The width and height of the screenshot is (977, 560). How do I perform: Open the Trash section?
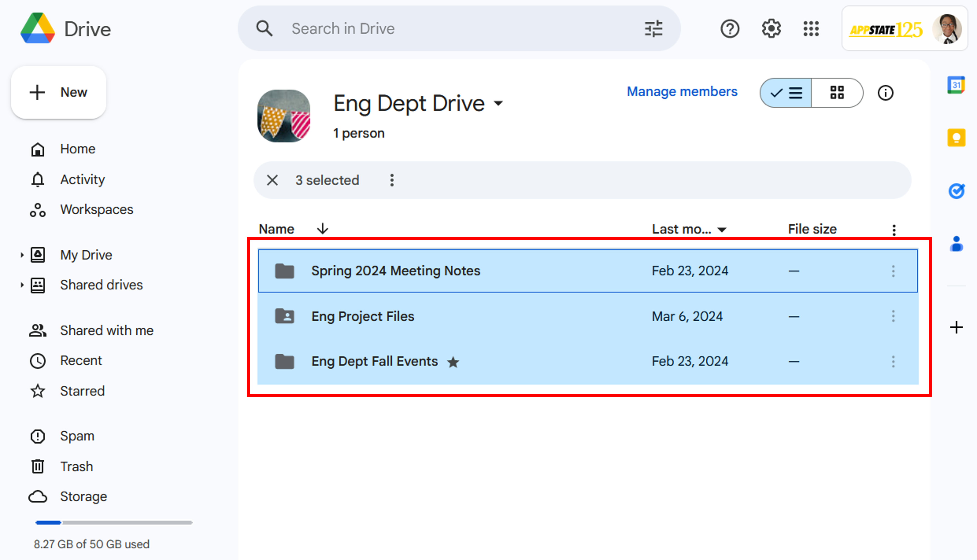coord(76,466)
